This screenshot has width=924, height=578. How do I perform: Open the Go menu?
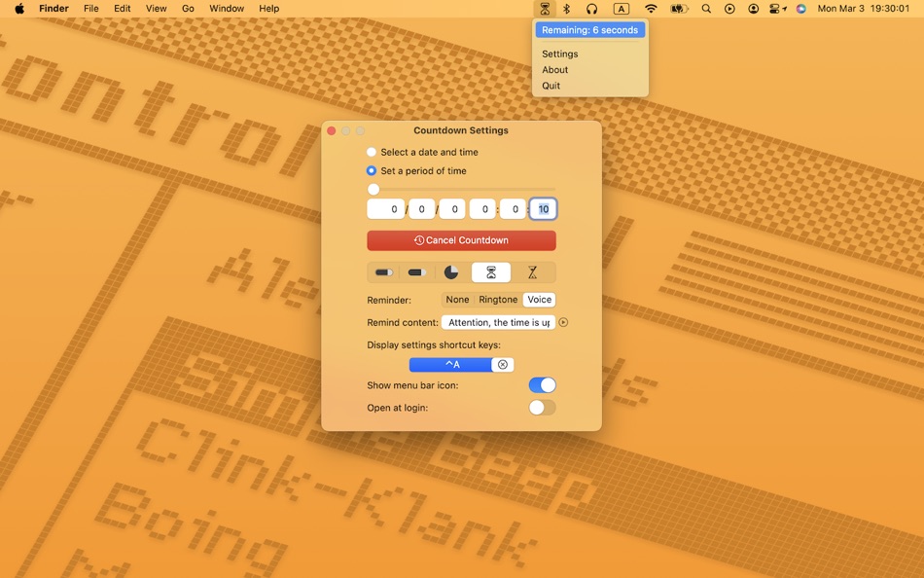(x=188, y=8)
